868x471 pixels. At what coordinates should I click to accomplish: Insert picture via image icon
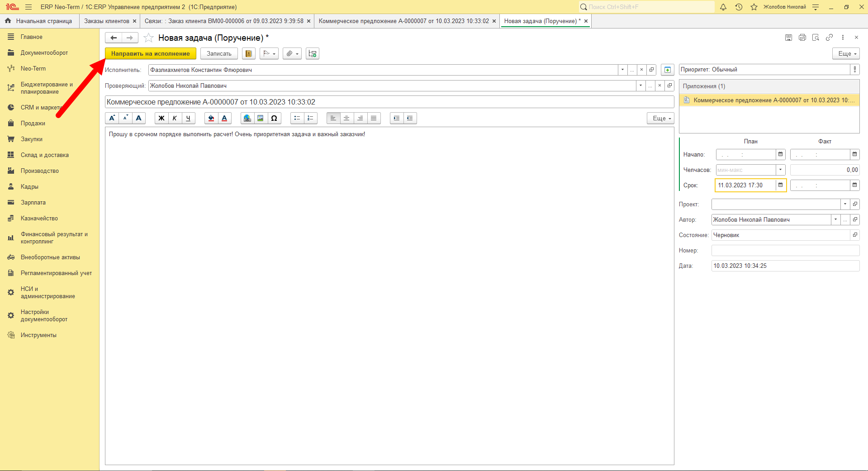point(261,118)
